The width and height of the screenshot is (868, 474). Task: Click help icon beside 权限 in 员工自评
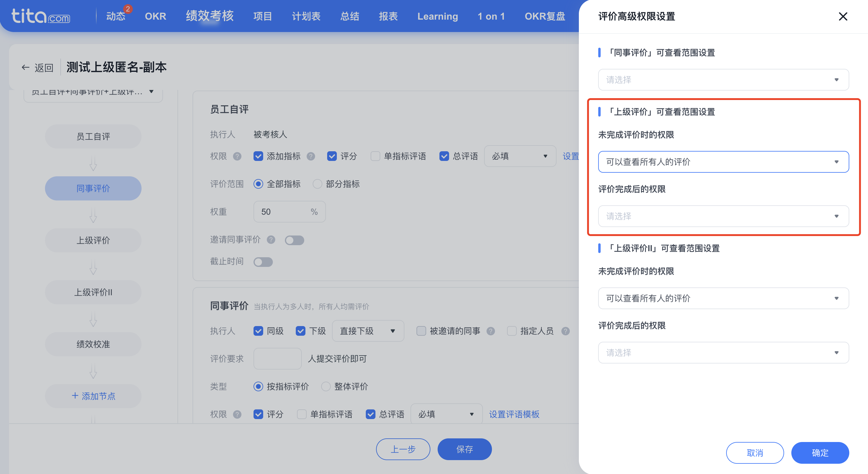pyautogui.click(x=237, y=156)
